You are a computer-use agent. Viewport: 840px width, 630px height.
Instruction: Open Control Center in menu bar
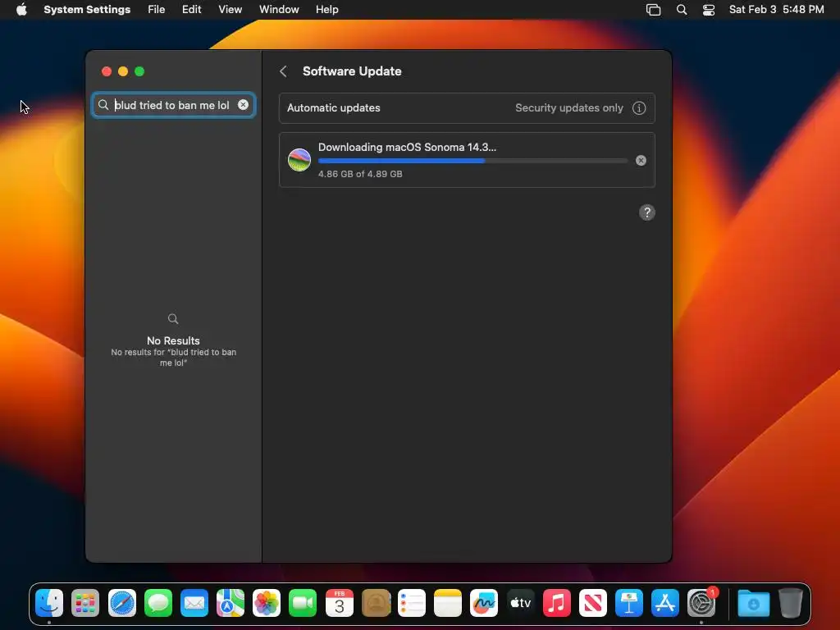tap(709, 10)
